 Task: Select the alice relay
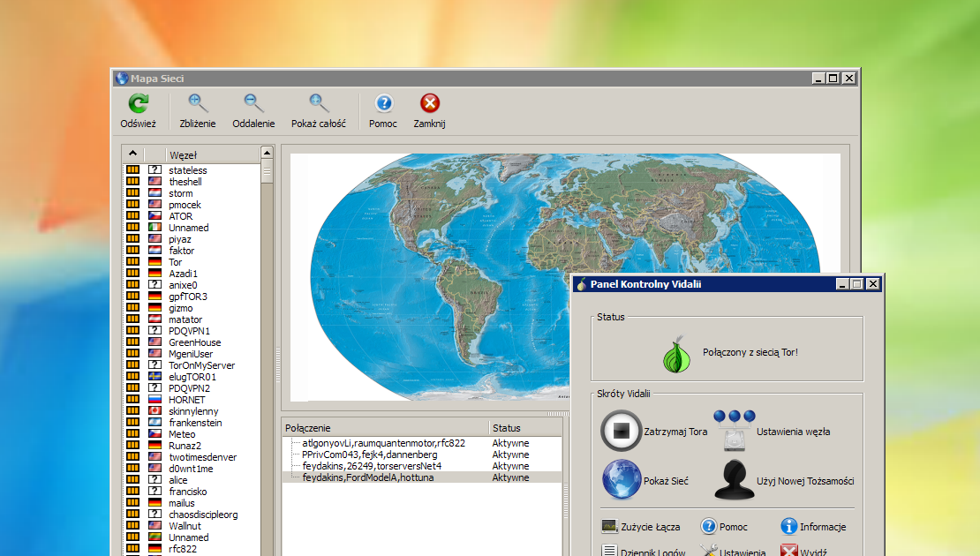pyautogui.click(x=177, y=480)
